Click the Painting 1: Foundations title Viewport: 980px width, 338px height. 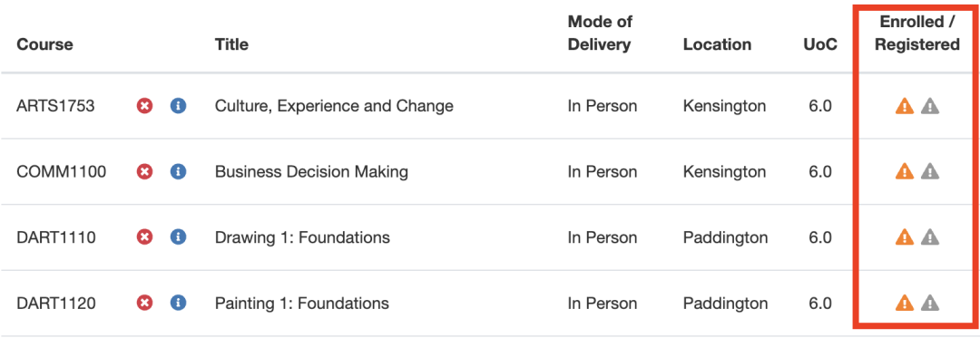pyautogui.click(x=302, y=304)
